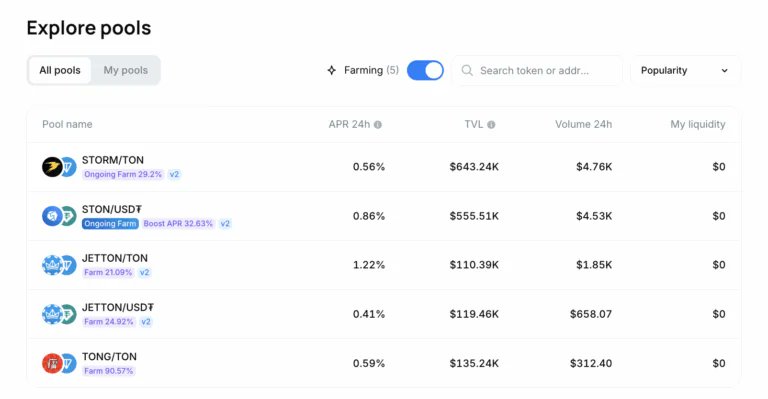Click the STON/USD₮ pool token icons
The width and height of the screenshot is (768, 399).
tap(59, 216)
